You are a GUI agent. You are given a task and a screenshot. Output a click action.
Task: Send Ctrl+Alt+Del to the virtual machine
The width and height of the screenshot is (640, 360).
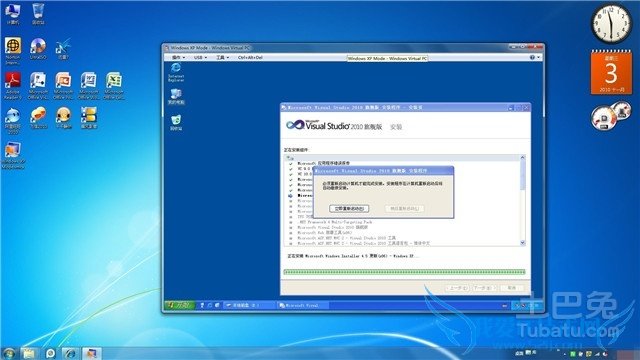[250, 58]
